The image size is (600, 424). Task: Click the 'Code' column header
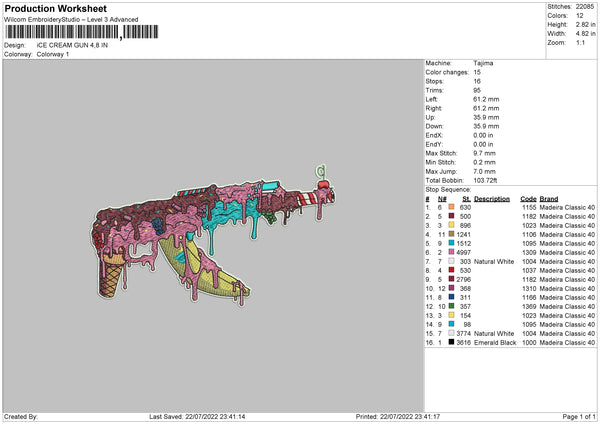tap(528, 199)
